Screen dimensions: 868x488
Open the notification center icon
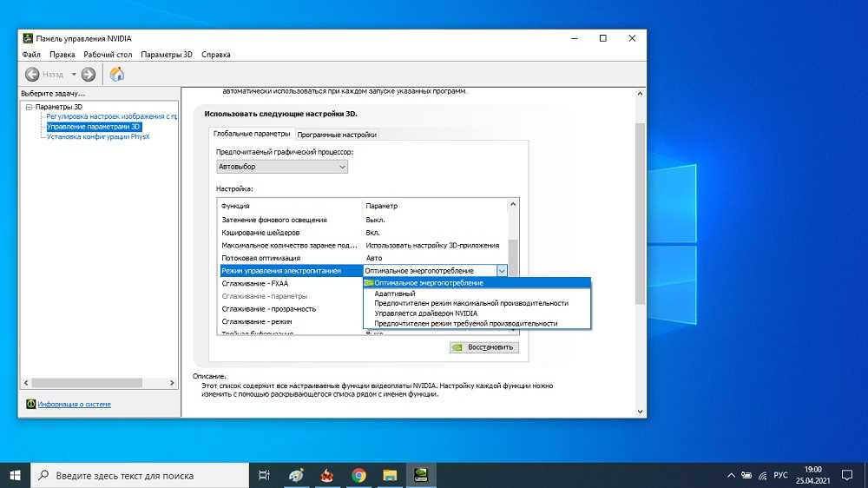846,475
